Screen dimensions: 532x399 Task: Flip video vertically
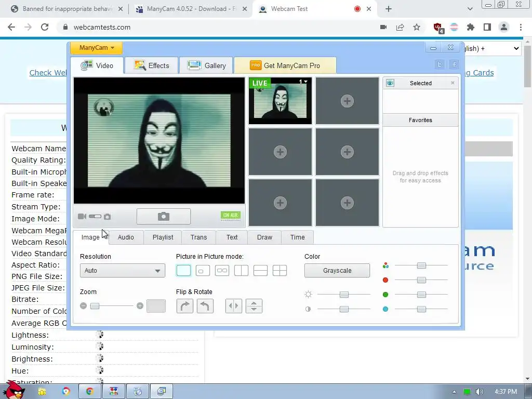click(254, 306)
